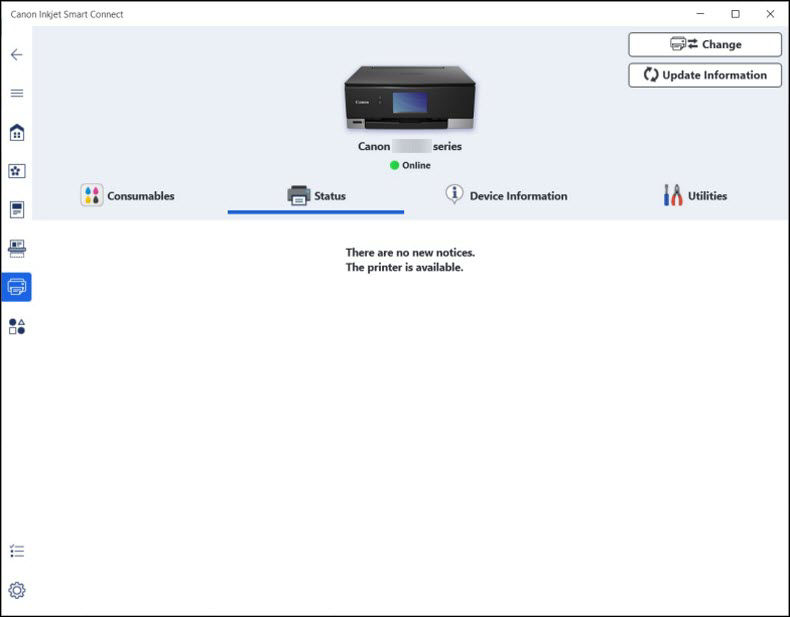Open the document page icon in the sidebar
The image size is (790, 617).
click(x=16, y=210)
